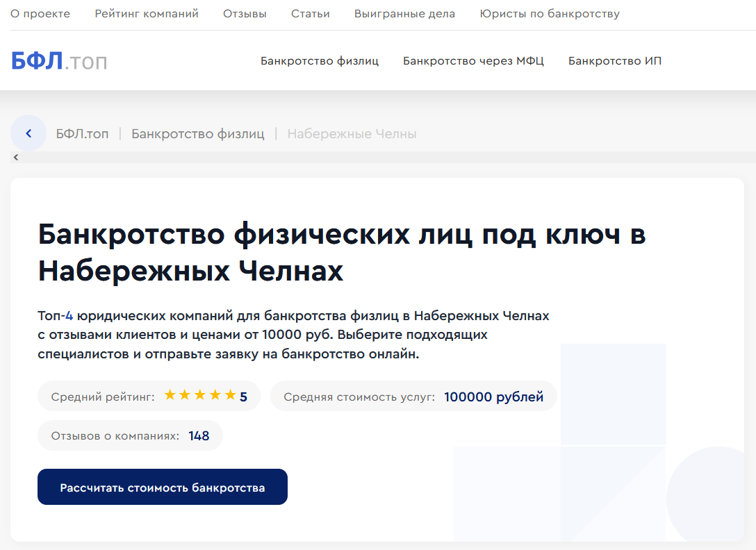Click the blue number 4 in Топ-4
This screenshot has width=756, height=550.
69,316
